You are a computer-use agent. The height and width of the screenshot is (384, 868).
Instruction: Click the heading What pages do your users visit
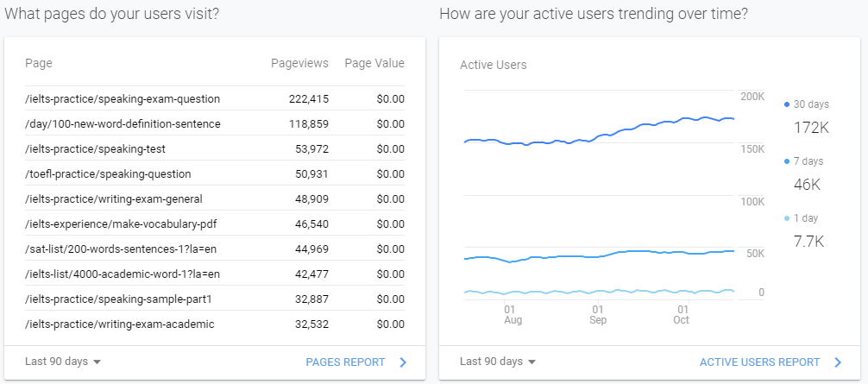point(111,14)
